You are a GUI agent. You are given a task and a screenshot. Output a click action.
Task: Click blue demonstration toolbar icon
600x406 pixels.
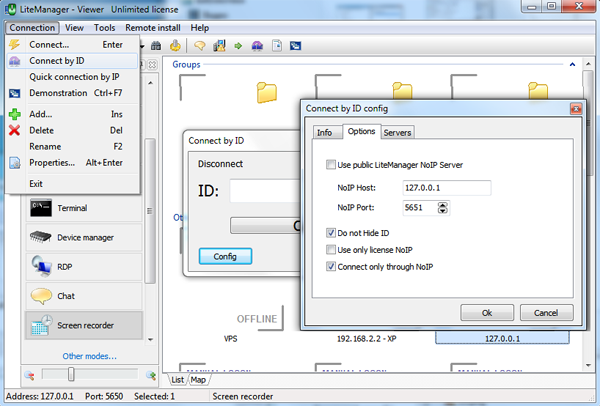click(x=295, y=46)
